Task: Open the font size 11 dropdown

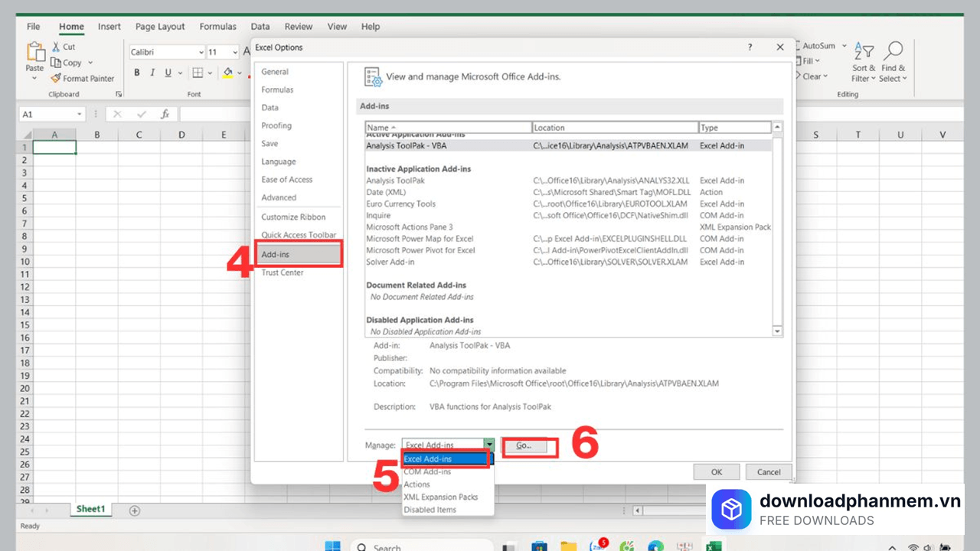Action: point(234,52)
